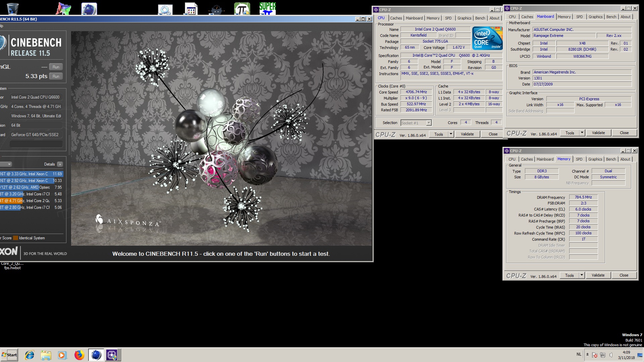Open the volume speaker tray icon
The image size is (644, 362).
(611, 355)
